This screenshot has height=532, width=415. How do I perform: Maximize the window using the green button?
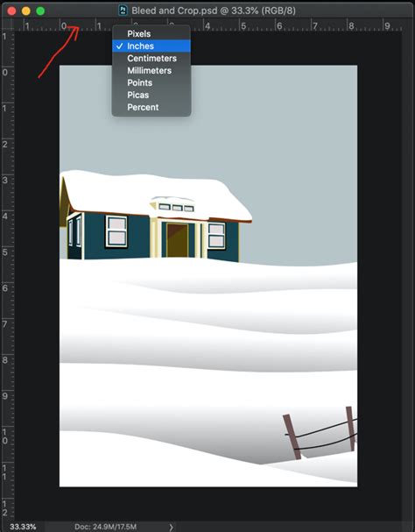tap(40, 11)
